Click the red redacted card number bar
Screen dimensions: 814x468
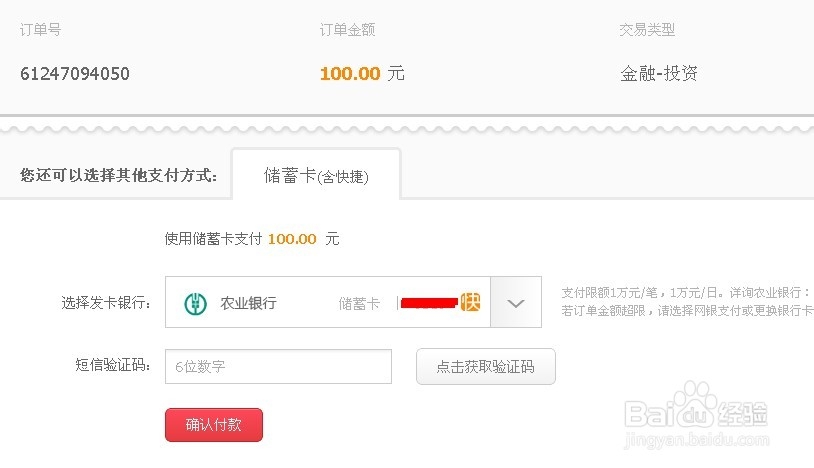(429, 302)
